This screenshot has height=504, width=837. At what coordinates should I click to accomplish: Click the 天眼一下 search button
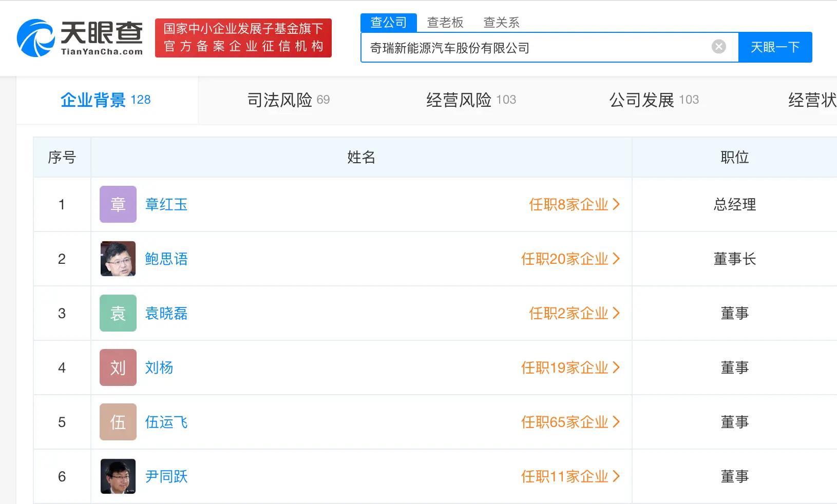pyautogui.click(x=775, y=47)
